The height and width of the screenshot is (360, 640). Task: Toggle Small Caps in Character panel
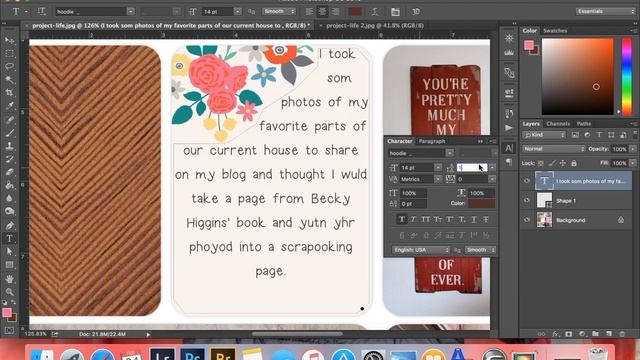pyautogui.click(x=438, y=220)
